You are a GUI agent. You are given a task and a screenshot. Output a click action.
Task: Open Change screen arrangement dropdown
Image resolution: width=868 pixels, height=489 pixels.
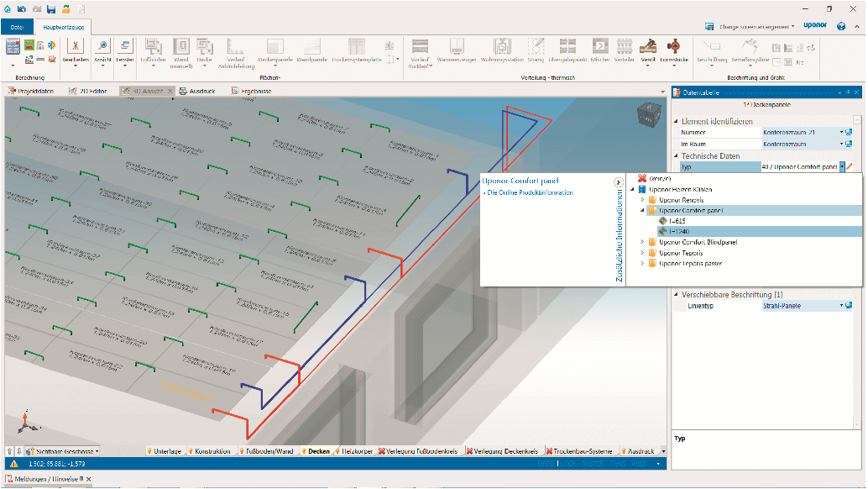pos(755,26)
